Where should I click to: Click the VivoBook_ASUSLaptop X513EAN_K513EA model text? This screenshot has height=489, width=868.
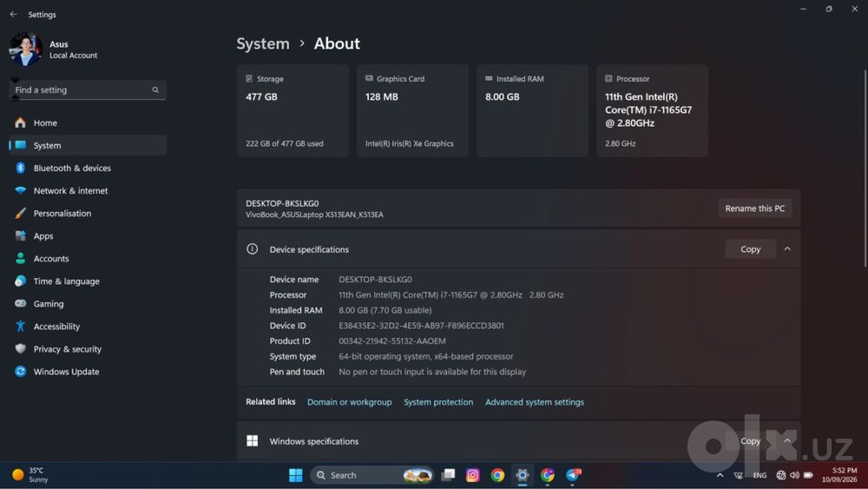click(x=314, y=215)
